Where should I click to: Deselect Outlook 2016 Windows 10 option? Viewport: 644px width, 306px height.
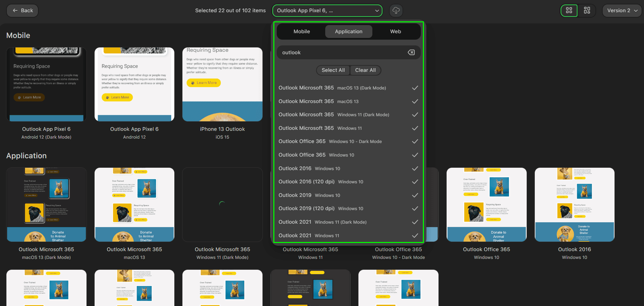tap(414, 168)
